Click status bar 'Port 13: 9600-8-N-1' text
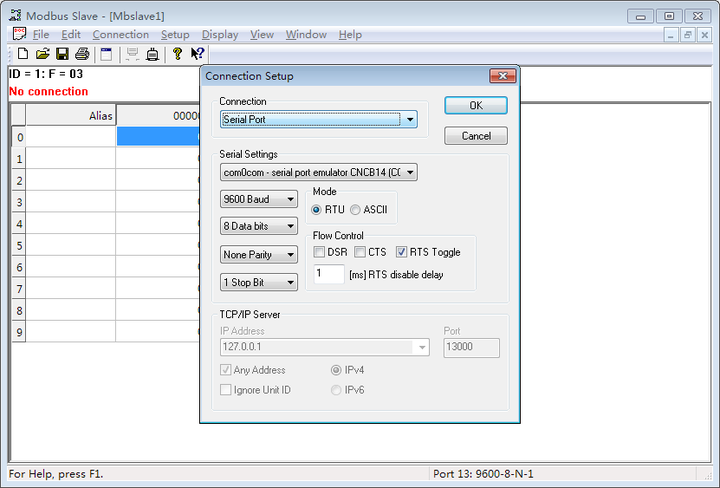The image size is (720, 488). tap(483, 474)
